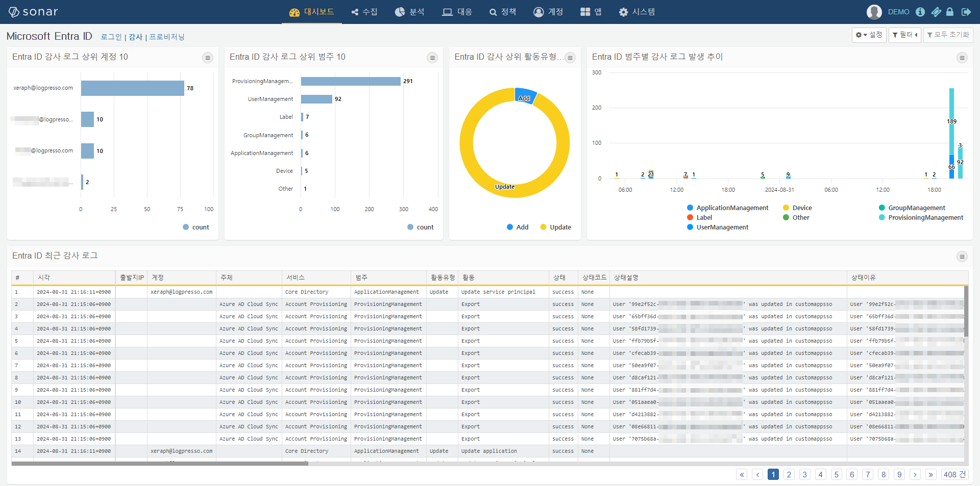Click the logout icon
The height and width of the screenshot is (486, 980).
coord(966,12)
